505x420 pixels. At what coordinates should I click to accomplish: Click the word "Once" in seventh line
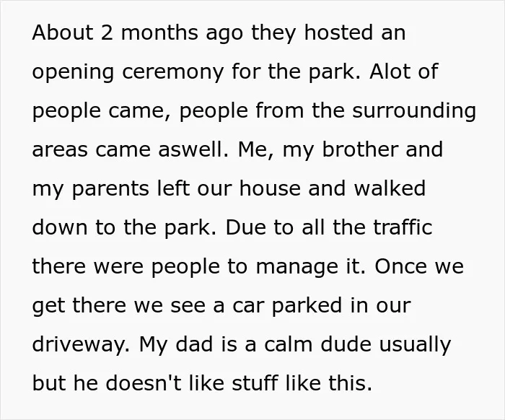[400, 266]
